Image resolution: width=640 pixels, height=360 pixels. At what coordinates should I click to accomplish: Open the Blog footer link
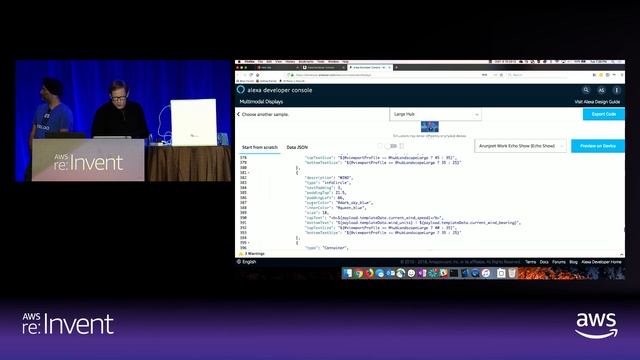573,262
